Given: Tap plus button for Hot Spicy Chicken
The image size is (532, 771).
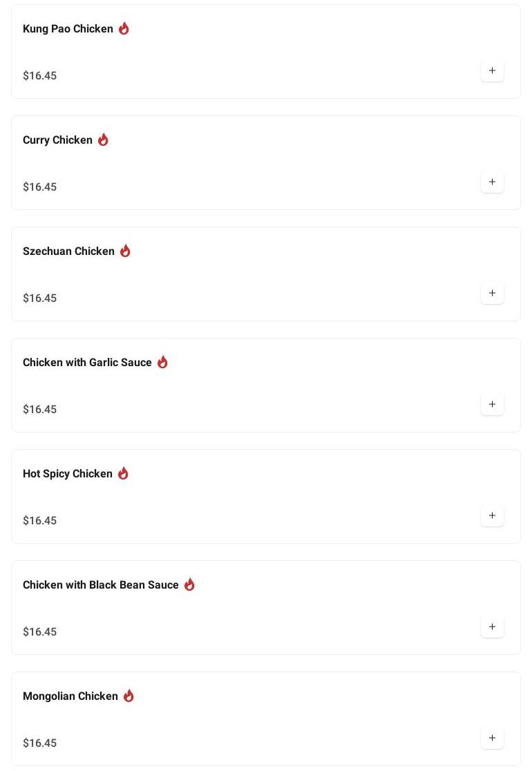Looking at the screenshot, I should coord(492,515).
